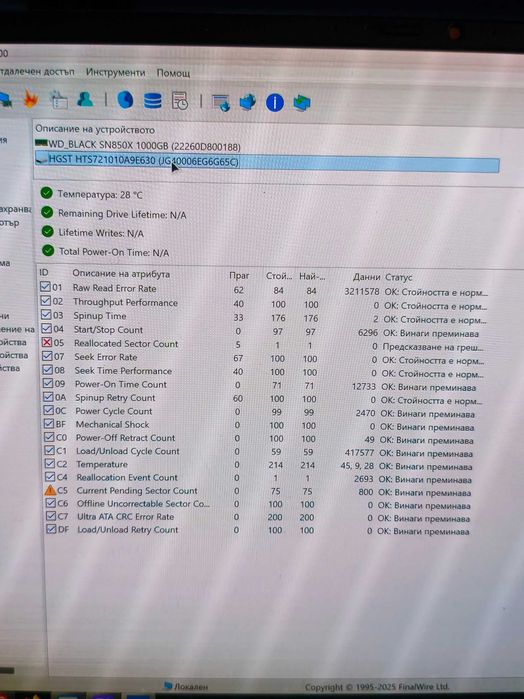Click the Описание на устройството header label
Screen dimensions: 524x699
tap(95, 129)
